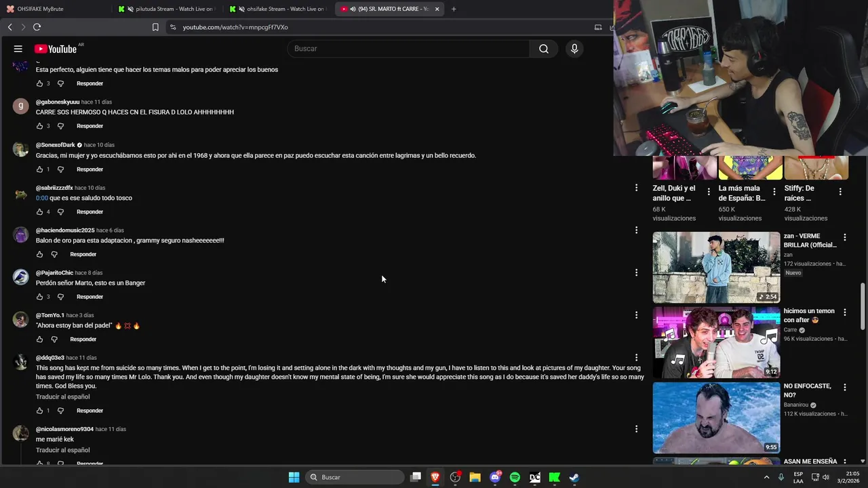The image size is (868, 488).
Task: Go back using browser back arrow
Action: click(9, 27)
